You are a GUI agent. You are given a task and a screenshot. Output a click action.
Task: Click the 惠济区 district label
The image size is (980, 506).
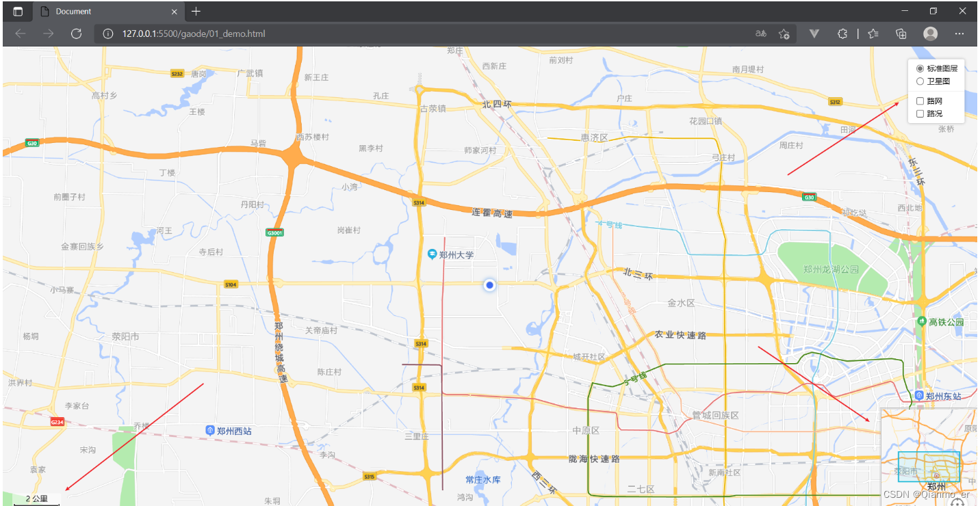594,137
